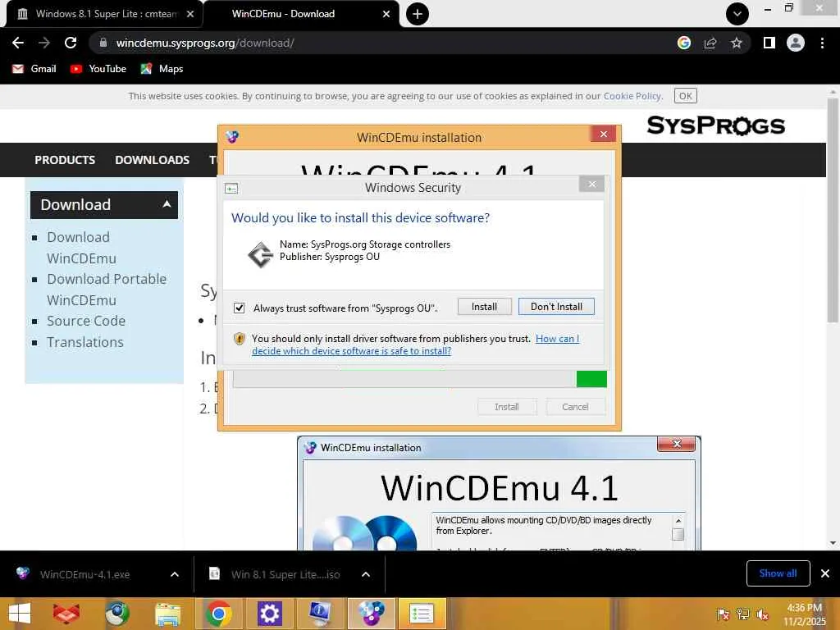
Task: Open the Cookie Policy link
Action: 632,96
